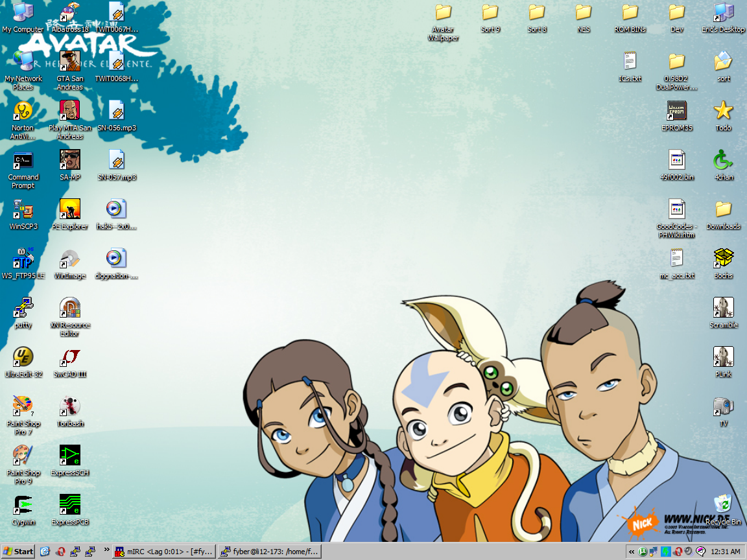Image resolution: width=747 pixels, height=560 pixels.
Task: Select the Sort 8 folder
Action: (x=537, y=18)
